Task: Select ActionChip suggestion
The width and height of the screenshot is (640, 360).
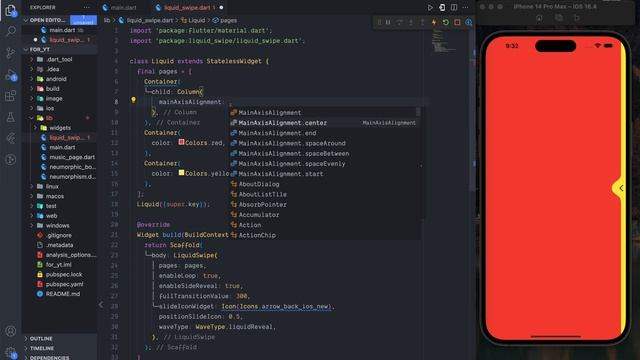Action: pyautogui.click(x=324, y=235)
